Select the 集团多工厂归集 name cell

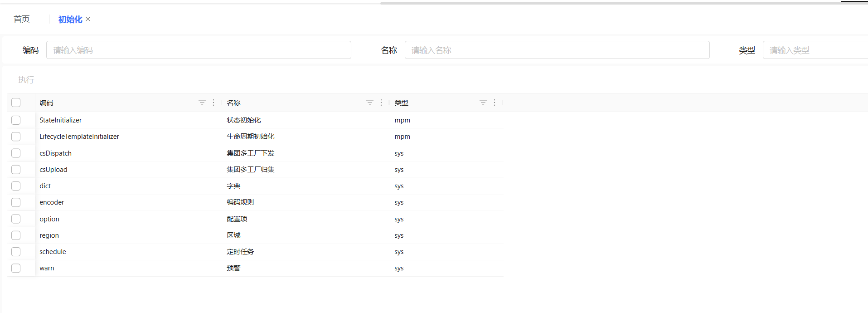coord(251,170)
